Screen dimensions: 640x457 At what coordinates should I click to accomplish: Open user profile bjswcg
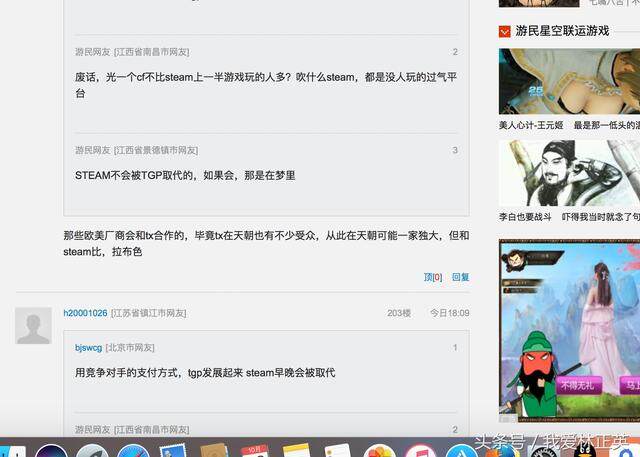coord(89,348)
